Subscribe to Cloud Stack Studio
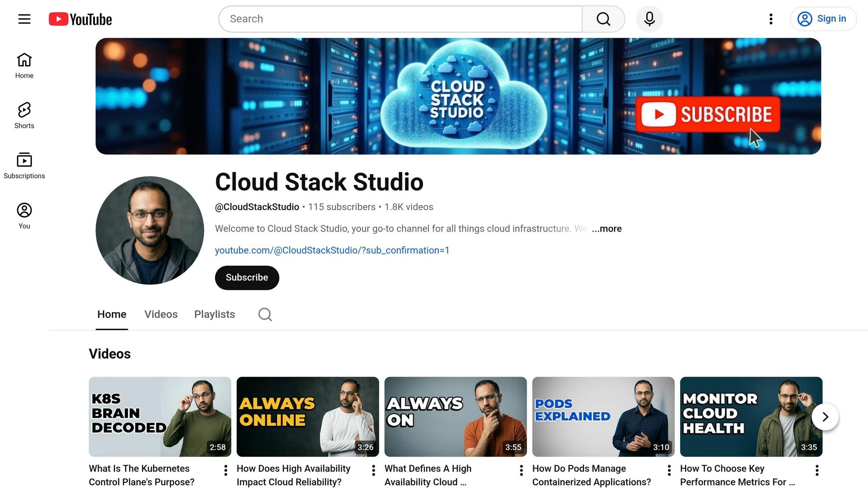This screenshot has height=488, width=868. pos(247,278)
